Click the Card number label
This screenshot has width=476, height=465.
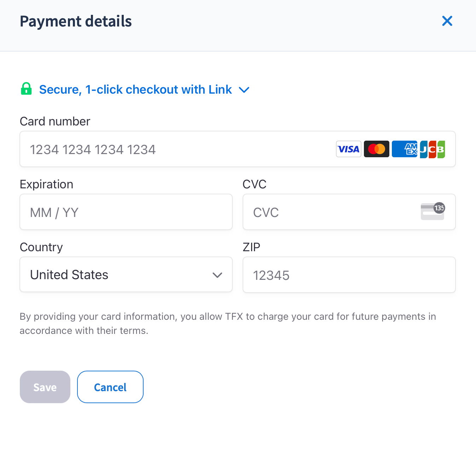tap(55, 122)
